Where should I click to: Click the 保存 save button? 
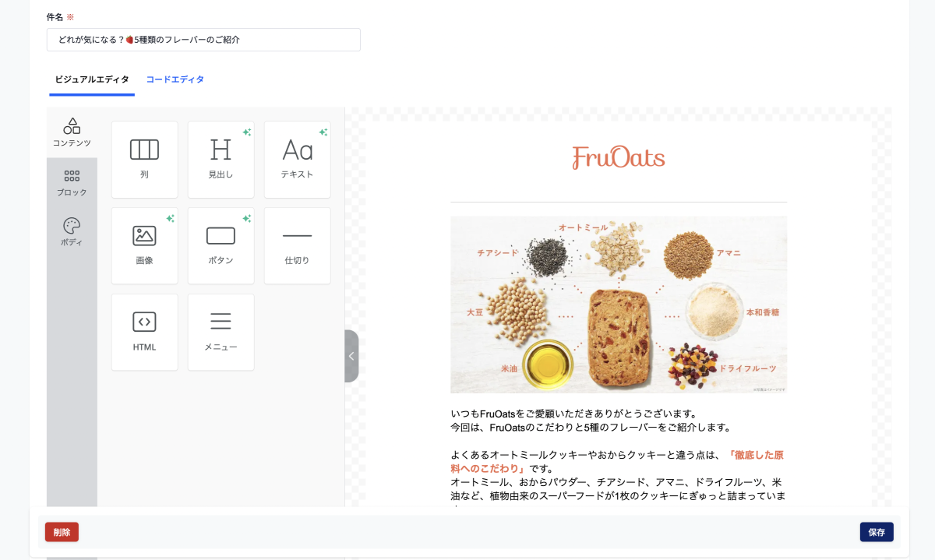point(877,532)
